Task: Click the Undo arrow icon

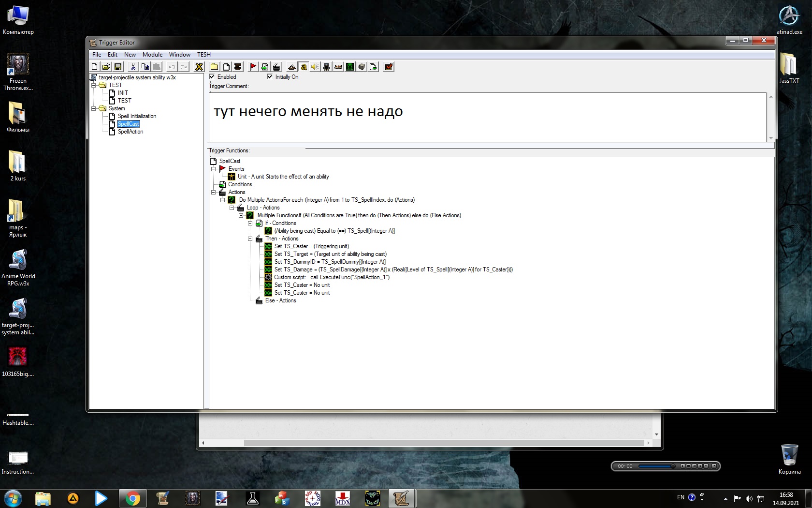Action: pyautogui.click(x=172, y=67)
